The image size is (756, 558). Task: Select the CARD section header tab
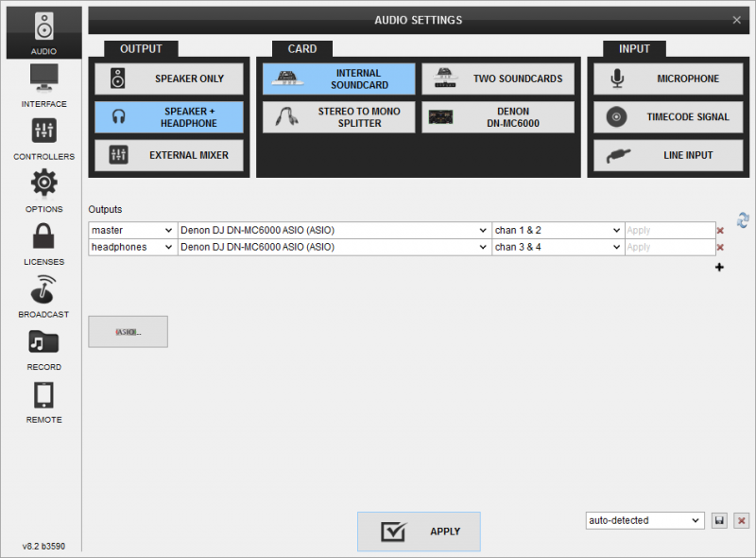pos(302,49)
